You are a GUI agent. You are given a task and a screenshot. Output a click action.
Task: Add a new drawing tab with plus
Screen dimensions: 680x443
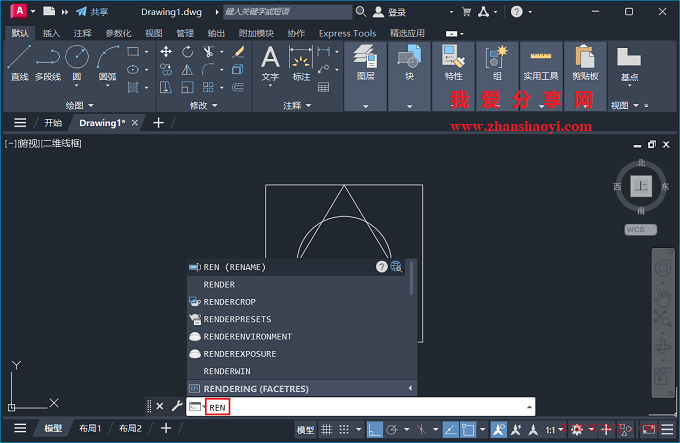point(158,123)
